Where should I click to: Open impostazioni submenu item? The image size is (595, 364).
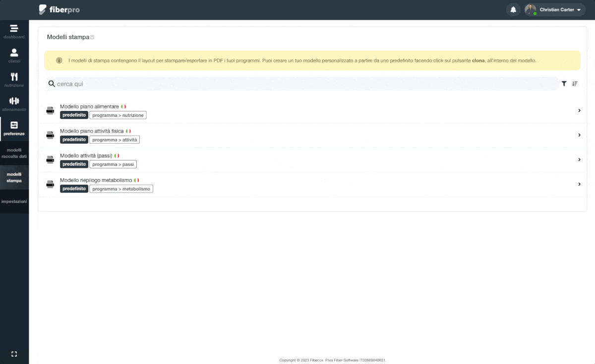click(x=14, y=202)
